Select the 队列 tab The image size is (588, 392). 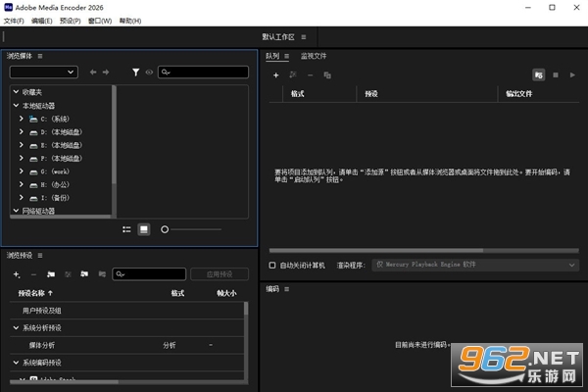[272, 56]
